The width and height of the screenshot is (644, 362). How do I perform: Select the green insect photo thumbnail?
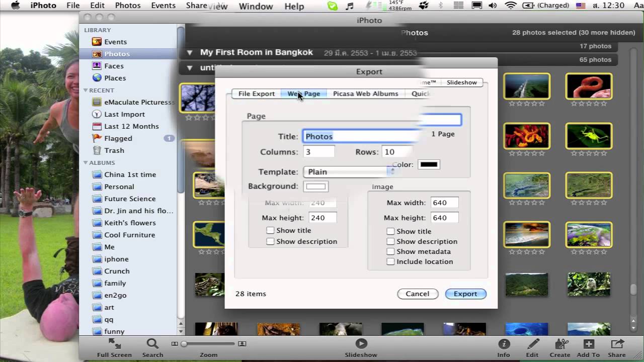click(589, 136)
